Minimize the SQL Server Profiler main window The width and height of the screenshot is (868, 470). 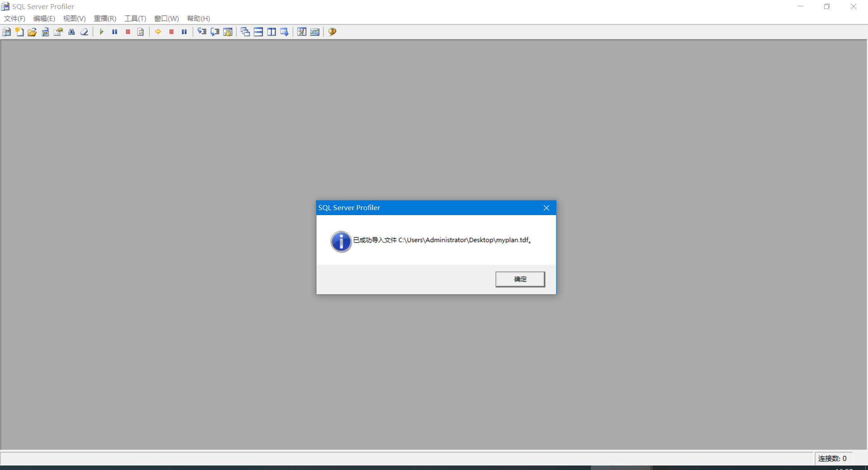[x=801, y=6]
